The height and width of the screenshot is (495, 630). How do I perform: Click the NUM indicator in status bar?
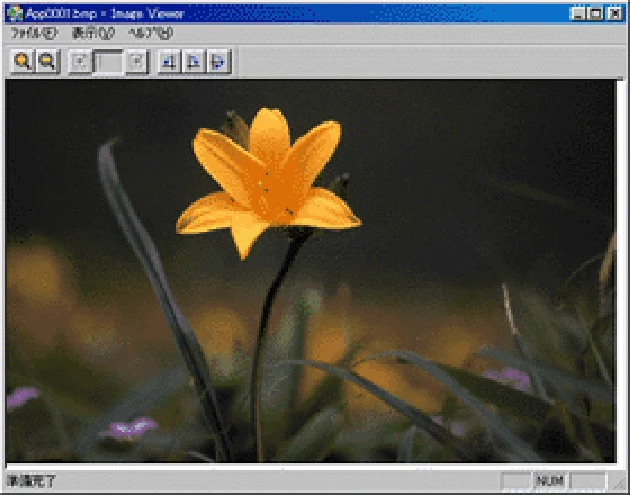[550, 481]
